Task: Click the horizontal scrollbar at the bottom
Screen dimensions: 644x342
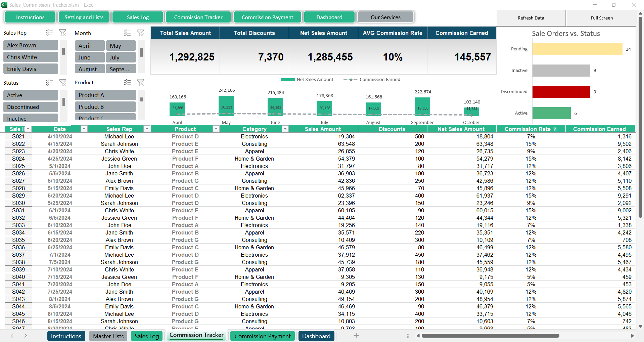Action: (490, 336)
